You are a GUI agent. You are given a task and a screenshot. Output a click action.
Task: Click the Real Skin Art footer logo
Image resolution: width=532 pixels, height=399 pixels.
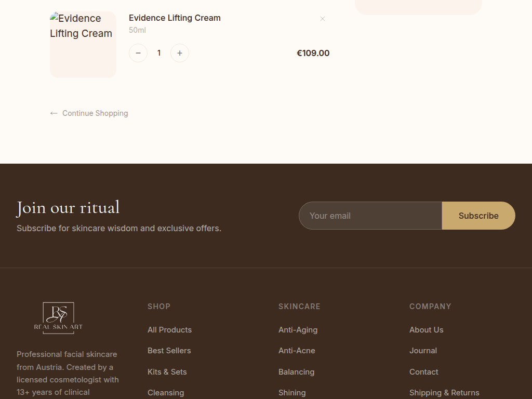point(58,318)
